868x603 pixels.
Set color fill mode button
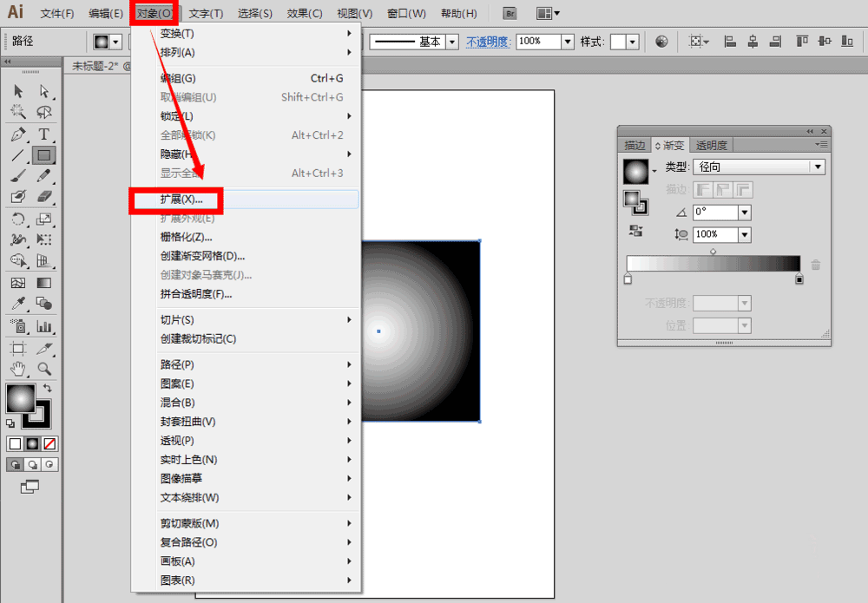coord(15,443)
